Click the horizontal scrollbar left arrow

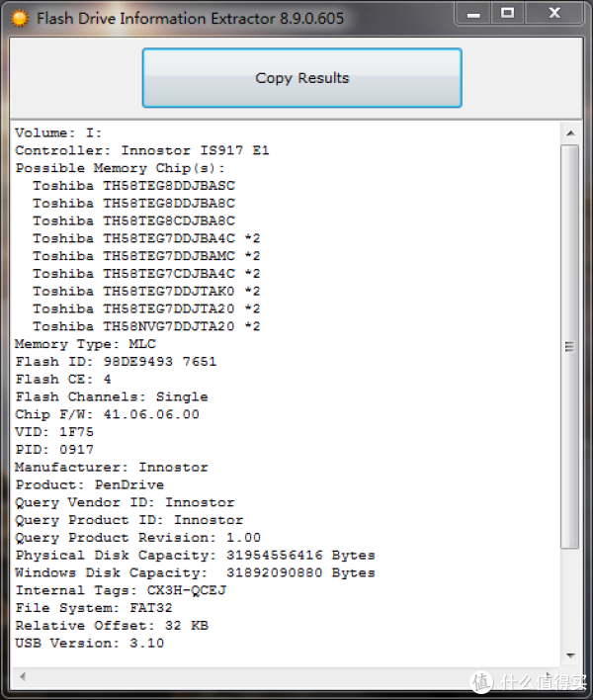[x=22, y=676]
